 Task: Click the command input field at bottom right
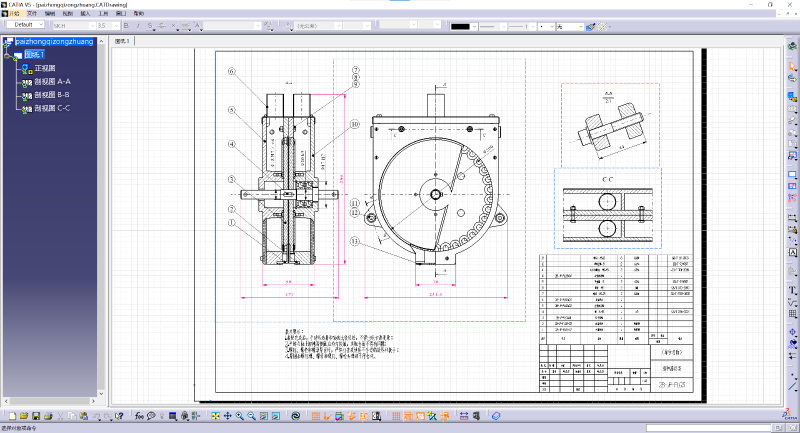click(x=709, y=427)
